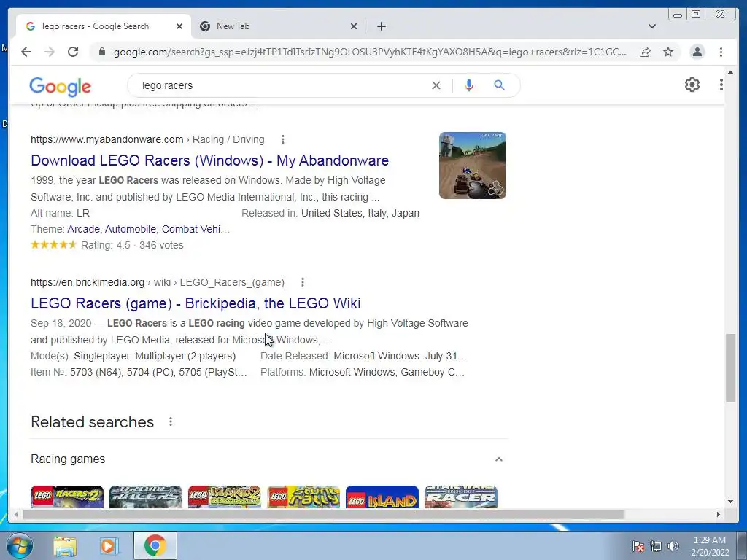The width and height of the screenshot is (747, 560).
Task: Select Star Wars Racer related game
Action: point(461,497)
